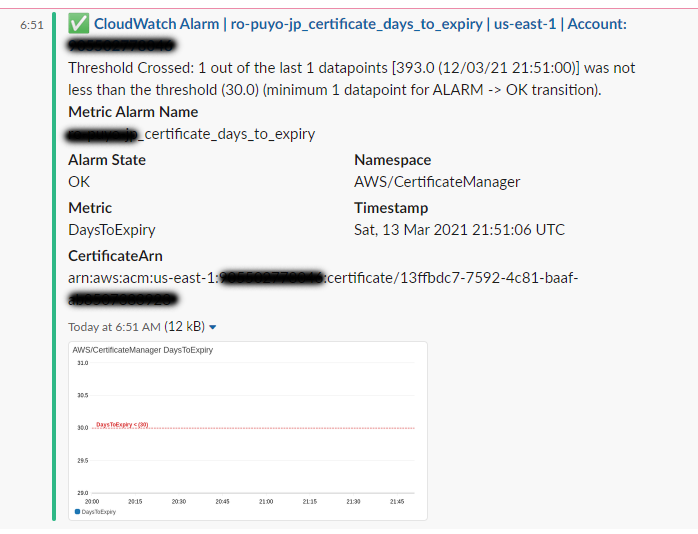Click the 'Namespace' field label
This screenshot has height=534, width=698.
(x=393, y=160)
